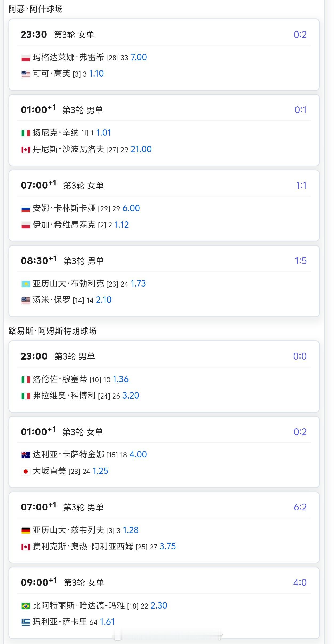Viewport: 336px width, 644px height.
Task: Pick the 2.10 odds for 汤米·保罗
Action: (104, 300)
